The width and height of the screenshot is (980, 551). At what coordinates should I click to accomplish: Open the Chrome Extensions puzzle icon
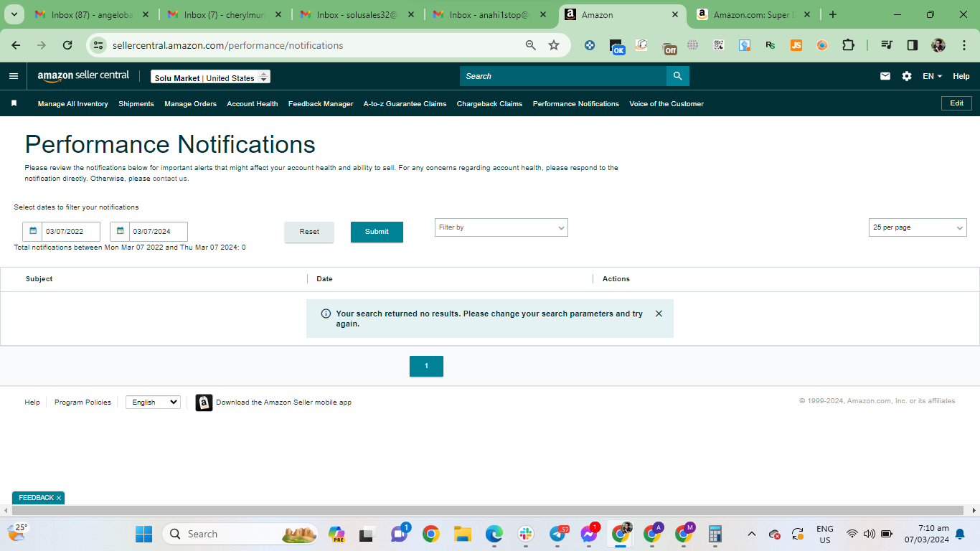[848, 45]
